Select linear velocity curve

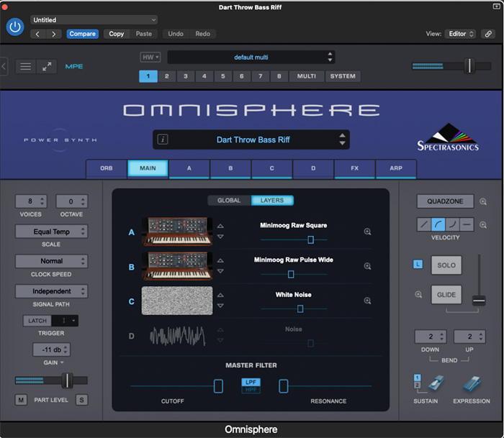coord(424,224)
